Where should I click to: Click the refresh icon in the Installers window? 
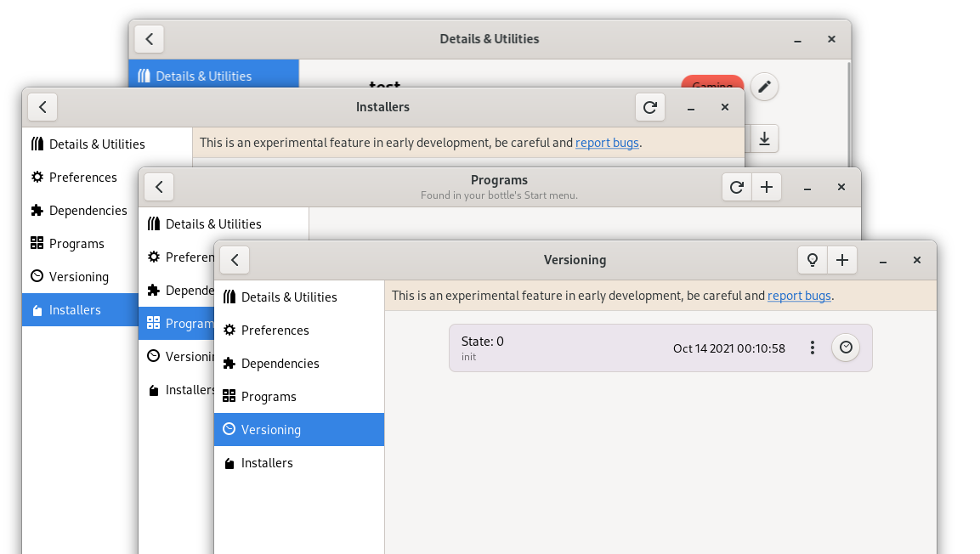pyautogui.click(x=650, y=107)
